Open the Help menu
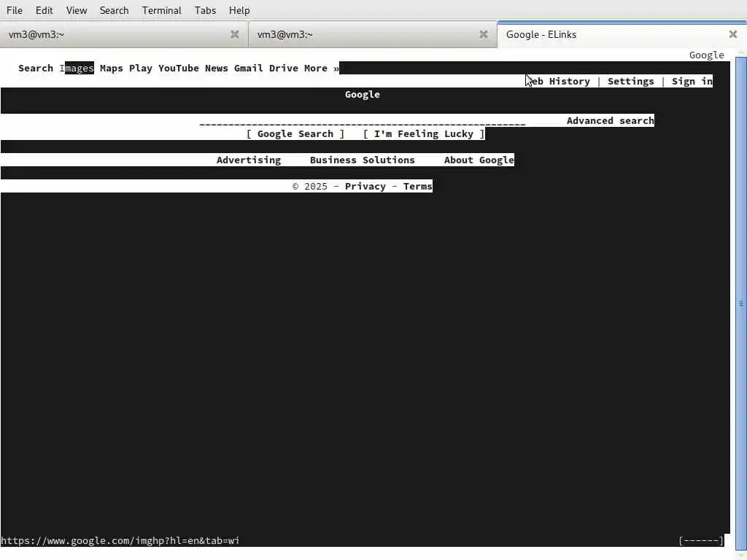The height and width of the screenshot is (560, 747). (239, 10)
